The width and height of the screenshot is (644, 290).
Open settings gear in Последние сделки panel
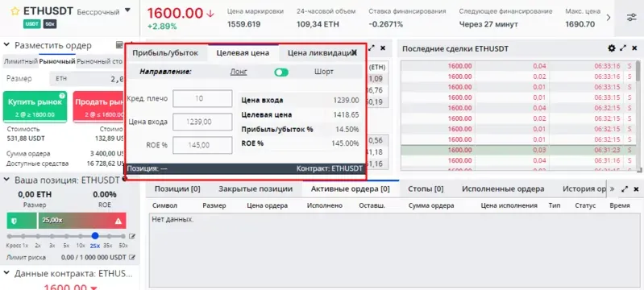pos(612,48)
